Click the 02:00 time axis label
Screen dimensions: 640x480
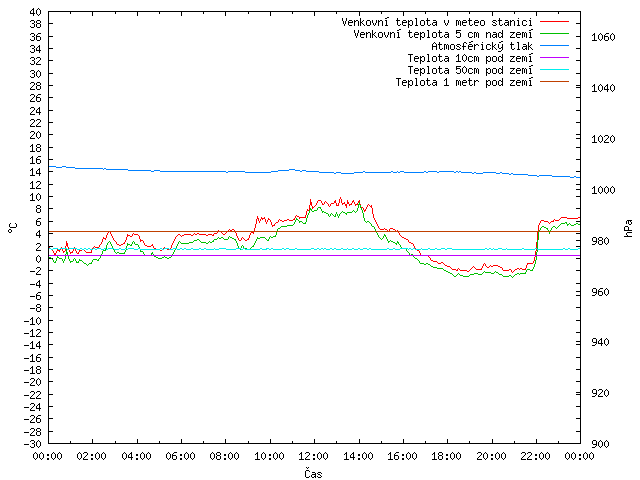(92, 456)
